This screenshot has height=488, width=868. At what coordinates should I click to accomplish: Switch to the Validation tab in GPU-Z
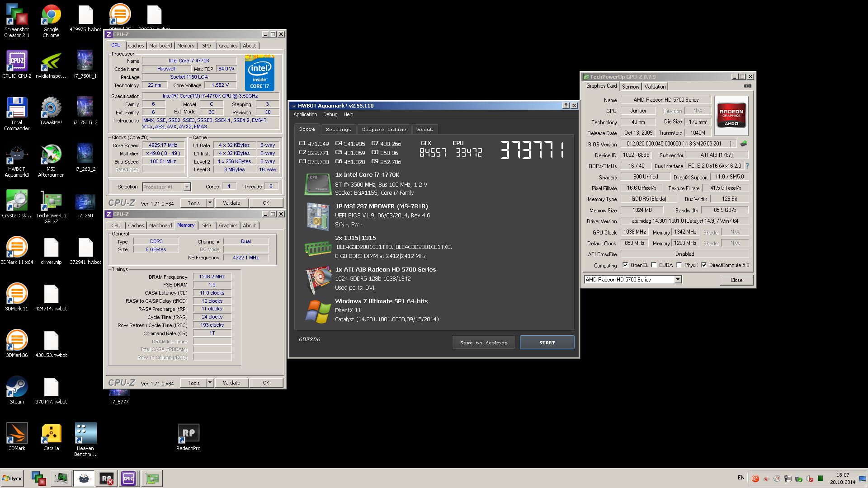[655, 87]
